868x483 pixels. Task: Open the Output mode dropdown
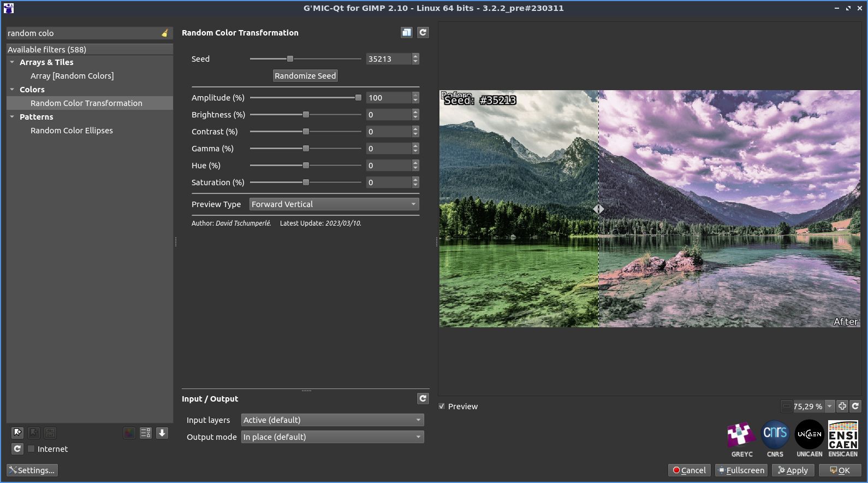click(x=332, y=437)
